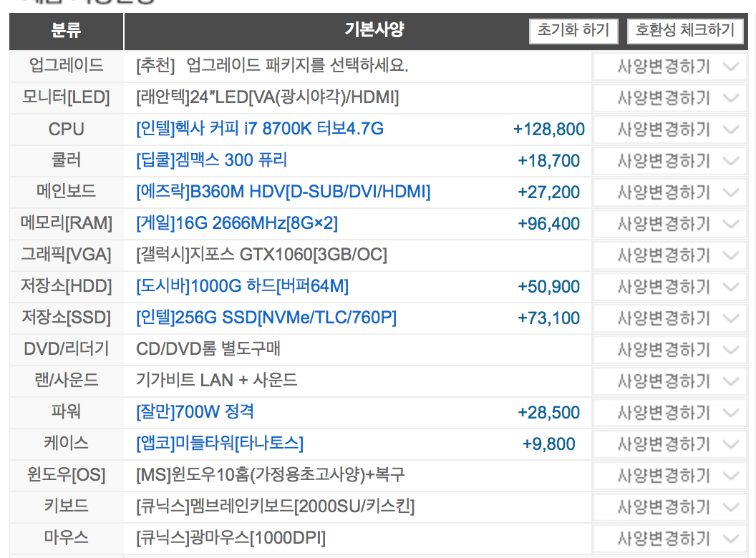Click the 그래픽[VGA] category cell
Screen dimensions: 756x558
point(67,255)
